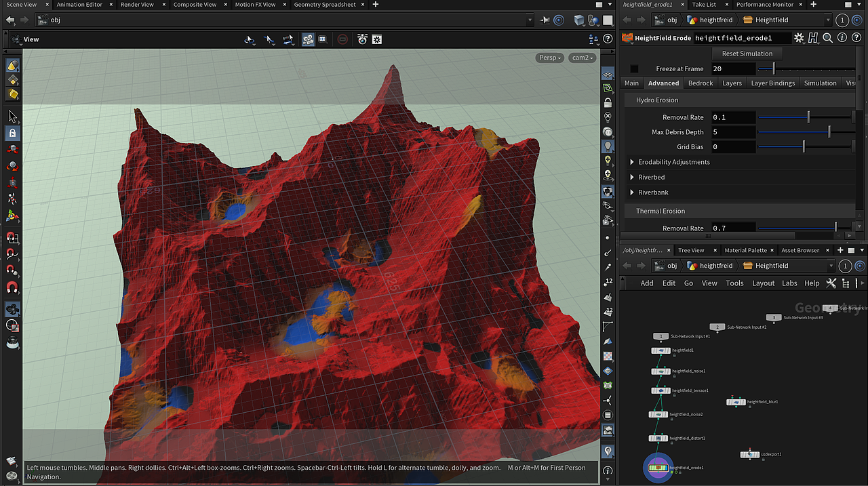Activate the View camera tool icon
Image resolution: width=868 pixels, height=486 pixels.
12,309
